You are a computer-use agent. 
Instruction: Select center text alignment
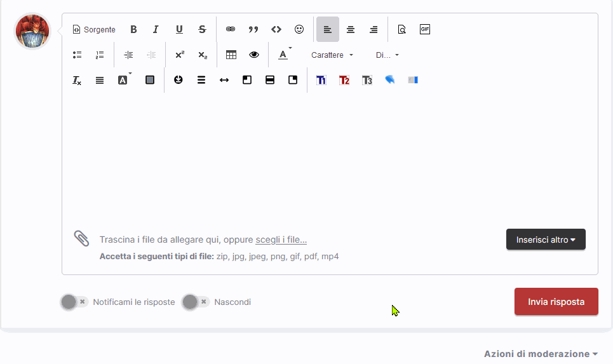(351, 29)
